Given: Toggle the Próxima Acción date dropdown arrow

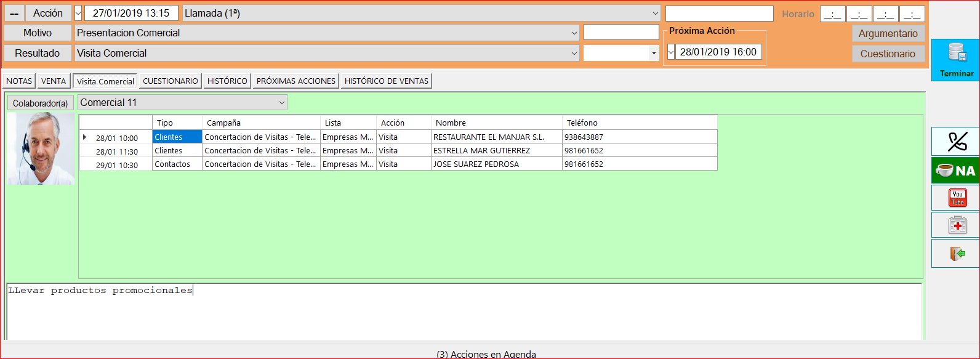Looking at the screenshot, I should pyautogui.click(x=671, y=52).
